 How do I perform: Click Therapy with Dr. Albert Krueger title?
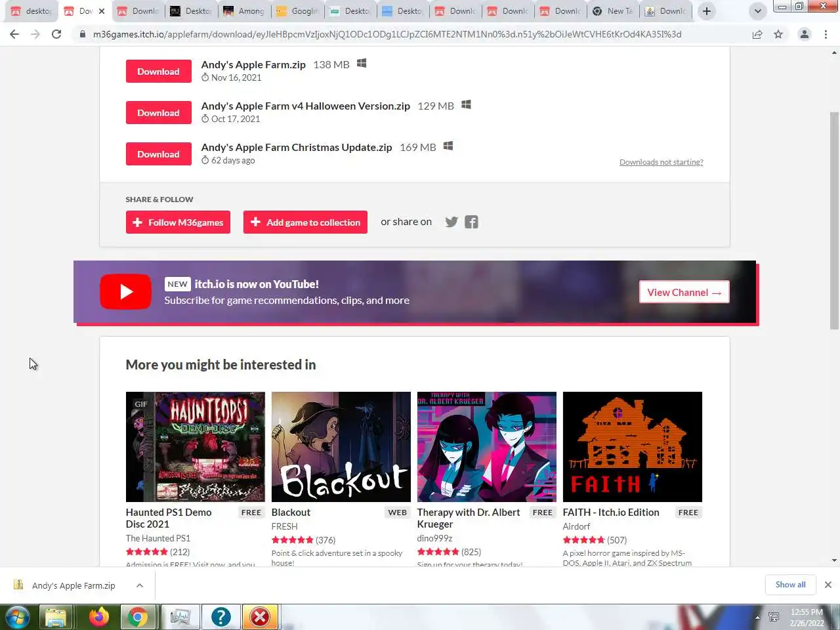tap(469, 518)
